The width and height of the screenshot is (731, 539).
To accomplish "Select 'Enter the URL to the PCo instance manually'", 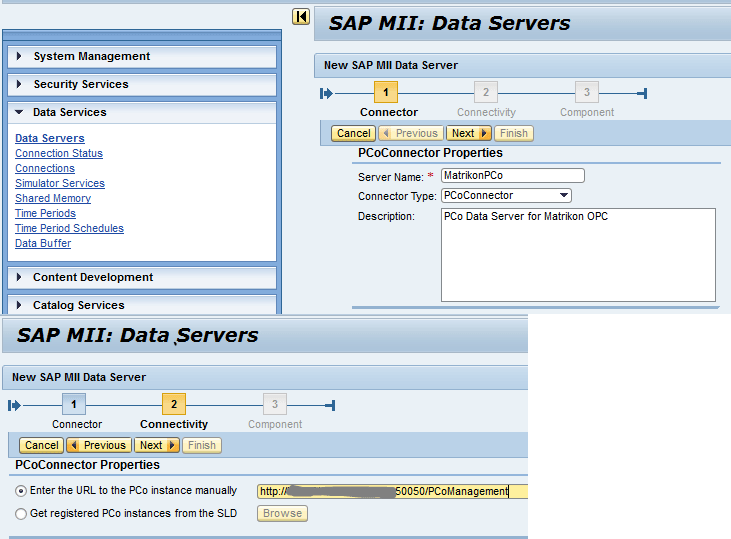I will coord(21,491).
